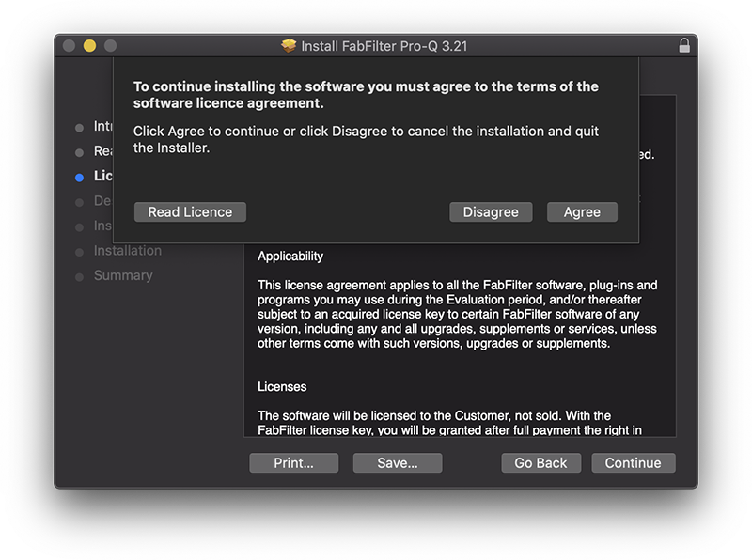Click the Licenses heading in licence text
This screenshot has height=560, width=752.
(x=282, y=386)
